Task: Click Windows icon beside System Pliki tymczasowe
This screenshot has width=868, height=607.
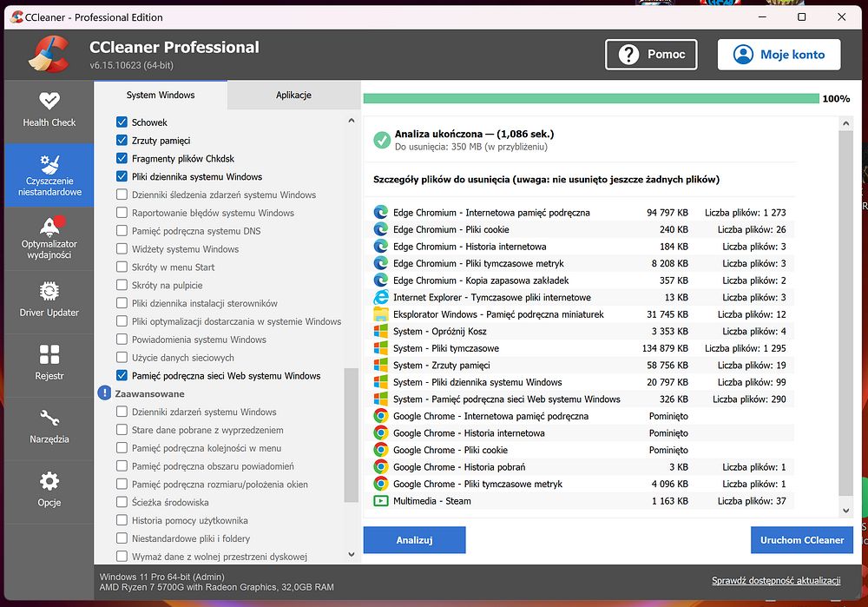Action: tap(381, 348)
